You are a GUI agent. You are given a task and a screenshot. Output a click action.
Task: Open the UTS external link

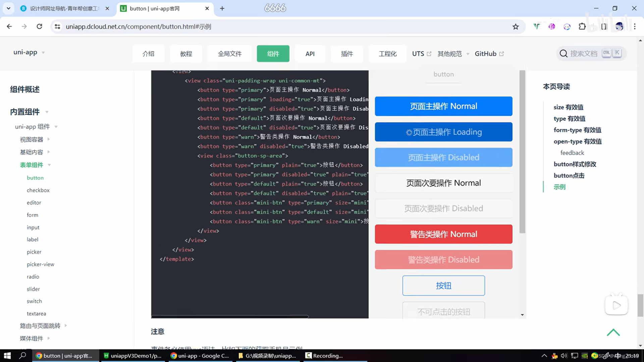click(x=422, y=54)
